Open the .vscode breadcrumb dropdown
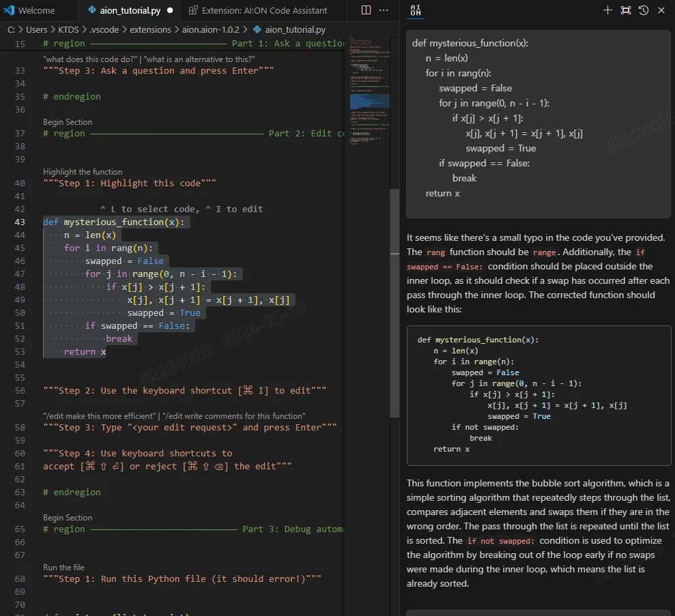This screenshot has height=616, width=675. point(104,29)
